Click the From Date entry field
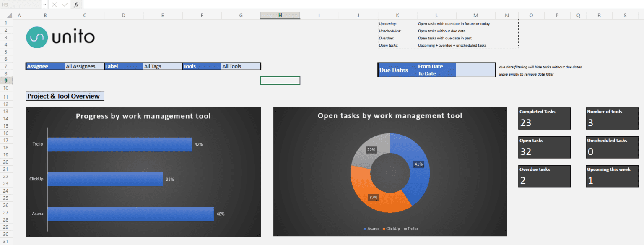The height and width of the screenshot is (245, 644). [x=475, y=66]
